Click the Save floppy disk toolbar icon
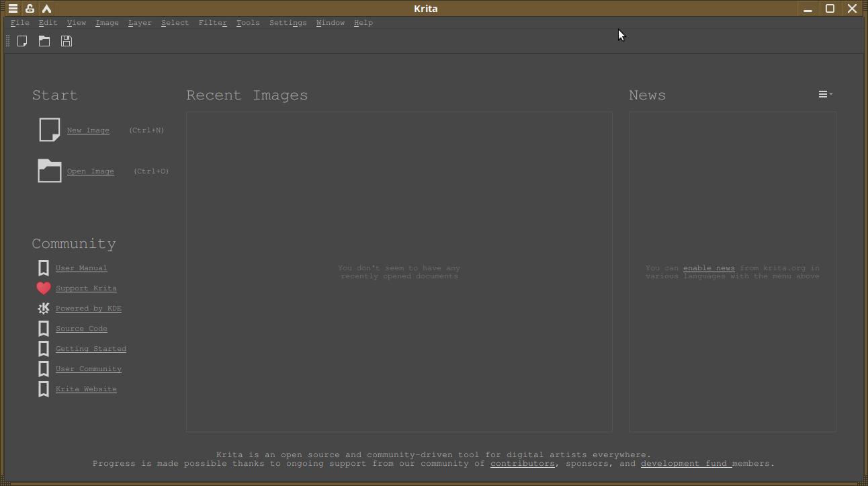This screenshot has height=486, width=868. pyautogui.click(x=67, y=41)
